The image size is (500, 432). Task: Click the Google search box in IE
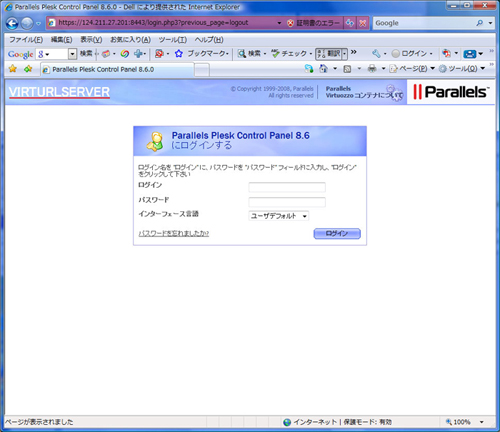(x=423, y=23)
